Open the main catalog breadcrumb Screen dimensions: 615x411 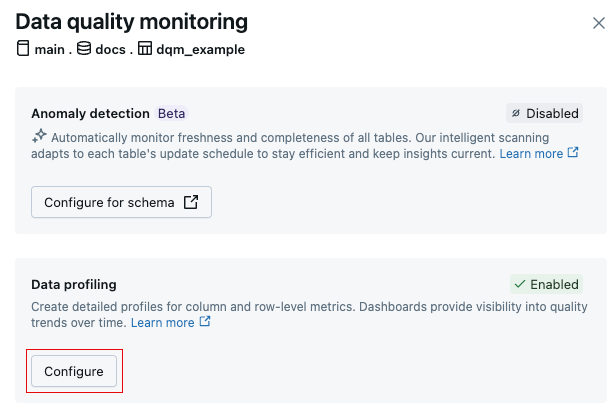click(51, 49)
